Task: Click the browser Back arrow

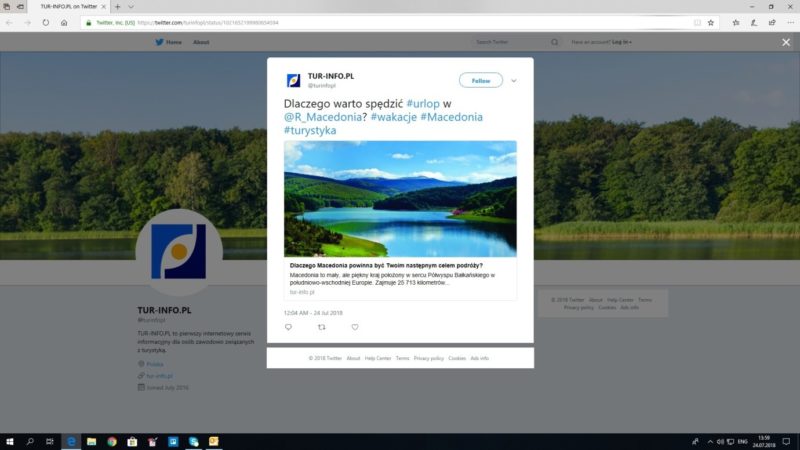Action: pyautogui.click(x=9, y=22)
